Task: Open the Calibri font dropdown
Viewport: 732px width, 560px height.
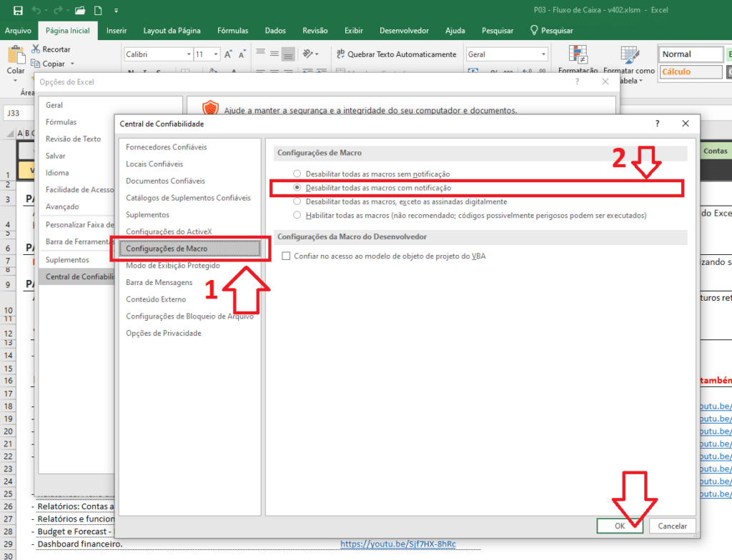Action: coord(189,54)
